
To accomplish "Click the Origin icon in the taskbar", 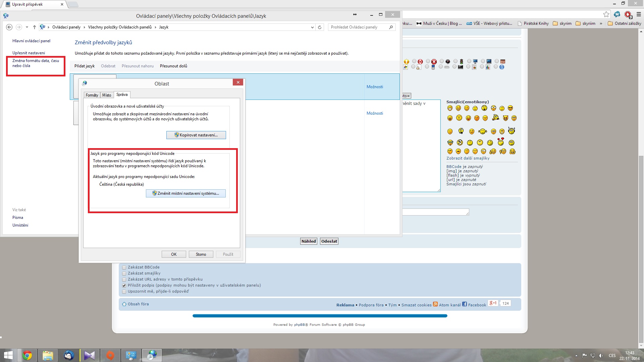I will pyautogui.click(x=110, y=355).
